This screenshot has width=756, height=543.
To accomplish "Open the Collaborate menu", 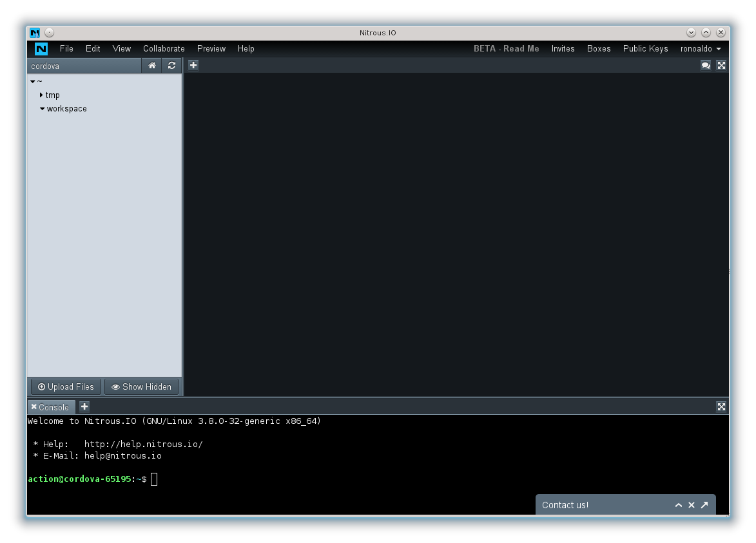I will pos(164,49).
